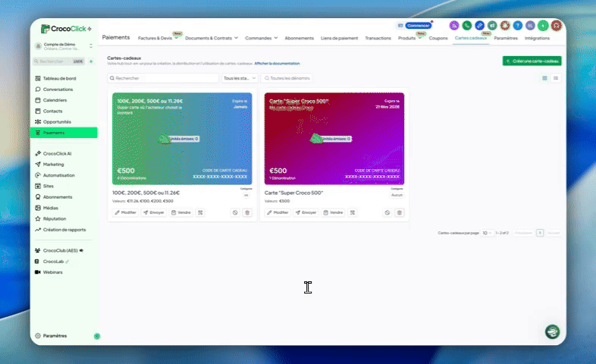Click the gift cards Rechercher search field
The height and width of the screenshot is (364, 596).
click(x=163, y=78)
